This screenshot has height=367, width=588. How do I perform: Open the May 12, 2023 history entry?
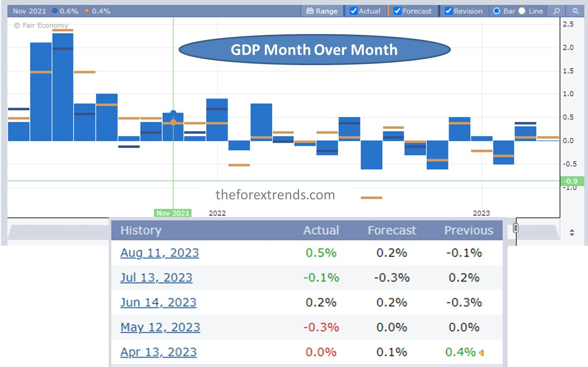[160, 328]
